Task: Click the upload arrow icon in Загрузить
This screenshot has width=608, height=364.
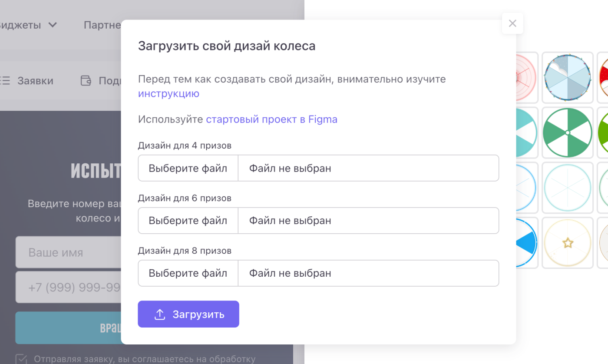Action: click(160, 314)
